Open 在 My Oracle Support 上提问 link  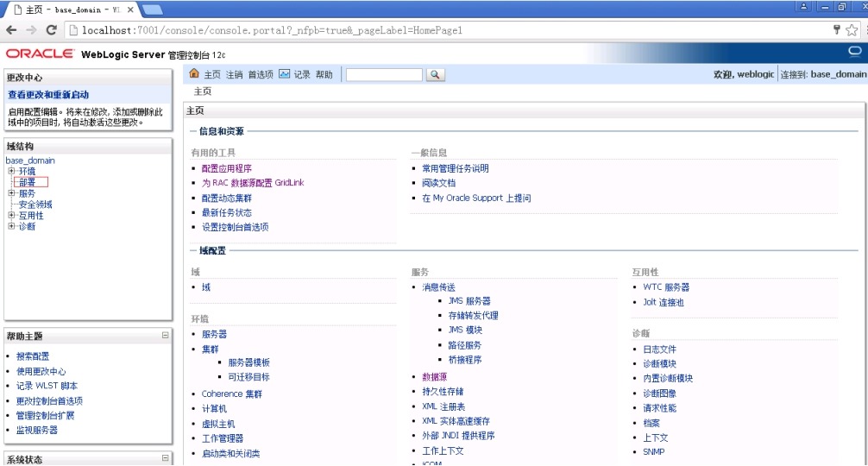pyautogui.click(x=476, y=198)
